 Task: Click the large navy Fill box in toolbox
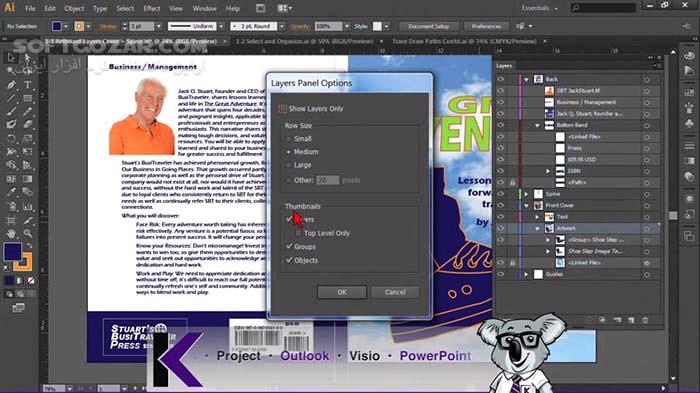click(x=12, y=252)
